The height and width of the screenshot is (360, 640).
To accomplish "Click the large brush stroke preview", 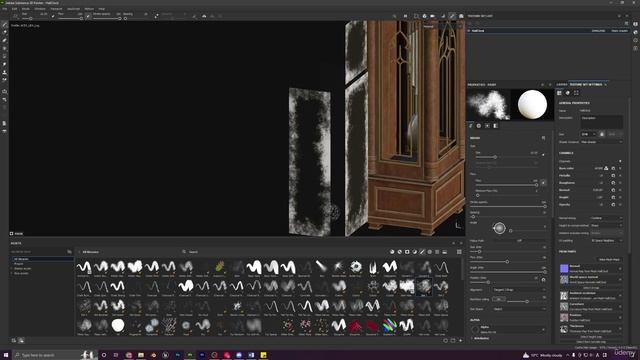I will tap(489, 104).
